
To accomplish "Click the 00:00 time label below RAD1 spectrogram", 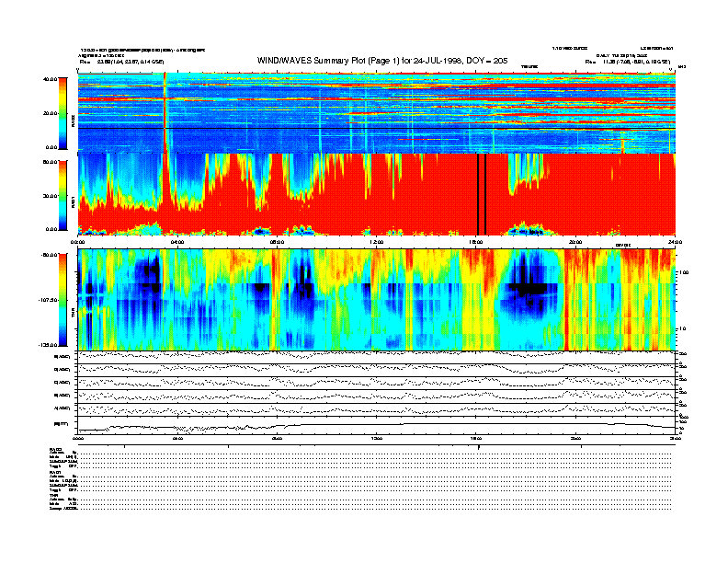I will tap(77, 242).
